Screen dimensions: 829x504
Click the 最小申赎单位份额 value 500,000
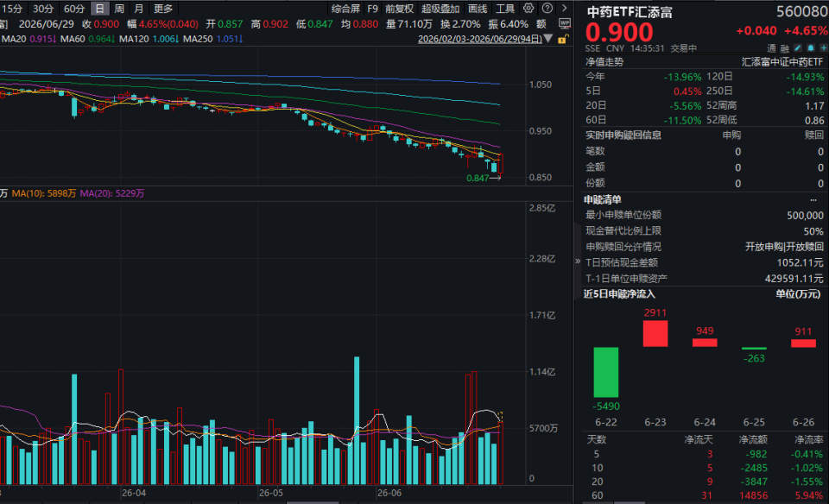[805, 216]
